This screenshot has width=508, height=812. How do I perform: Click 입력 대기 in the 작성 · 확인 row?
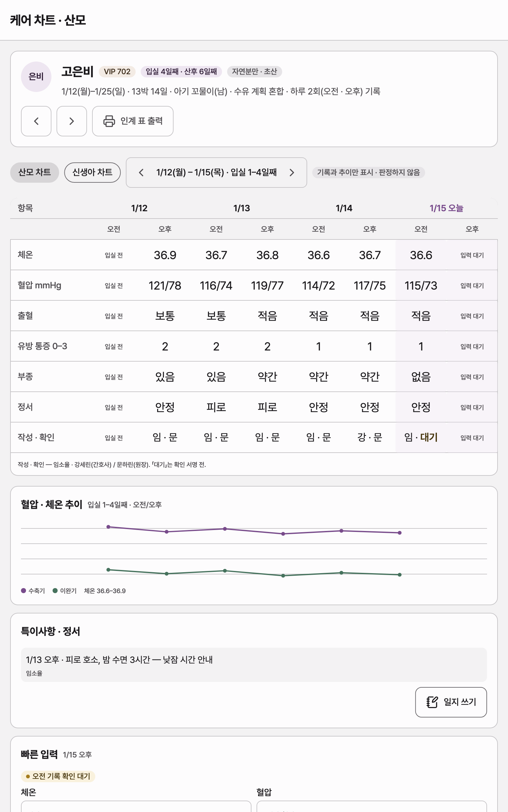coord(472,437)
